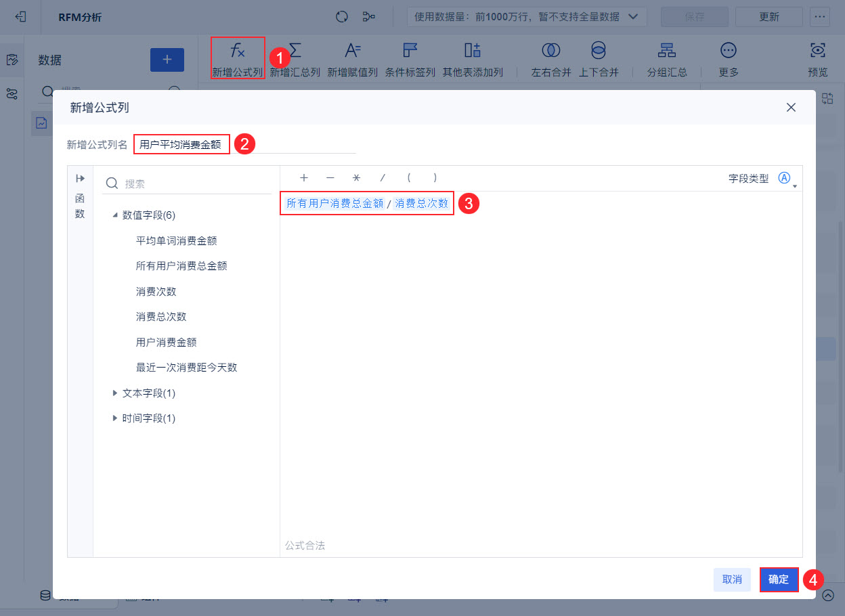Insert the divide operator
The image size is (845, 616).
point(383,178)
